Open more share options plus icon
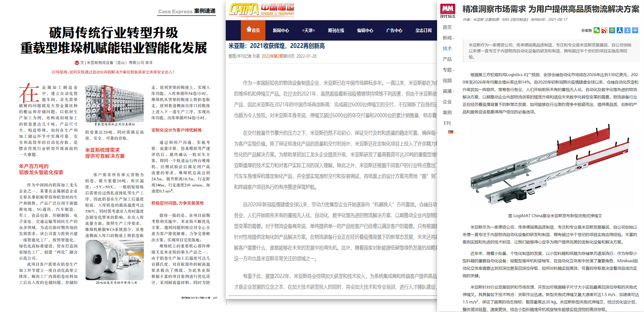 [x=635, y=30]
